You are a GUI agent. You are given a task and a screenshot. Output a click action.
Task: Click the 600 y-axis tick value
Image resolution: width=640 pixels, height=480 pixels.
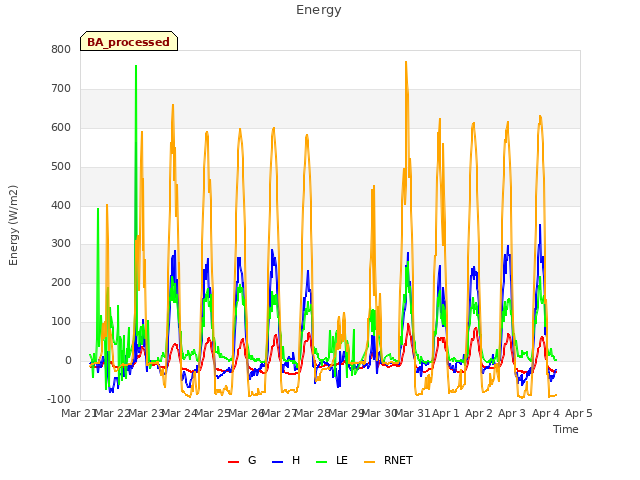coord(61,127)
